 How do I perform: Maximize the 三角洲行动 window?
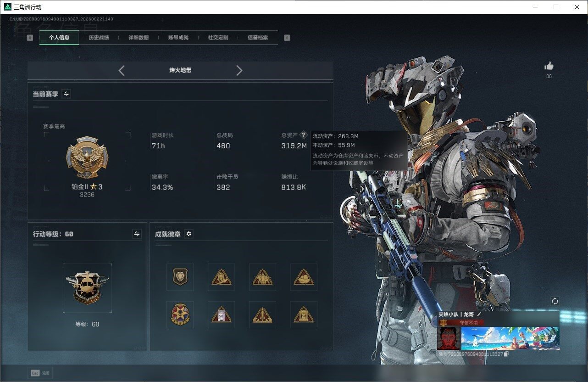point(556,7)
